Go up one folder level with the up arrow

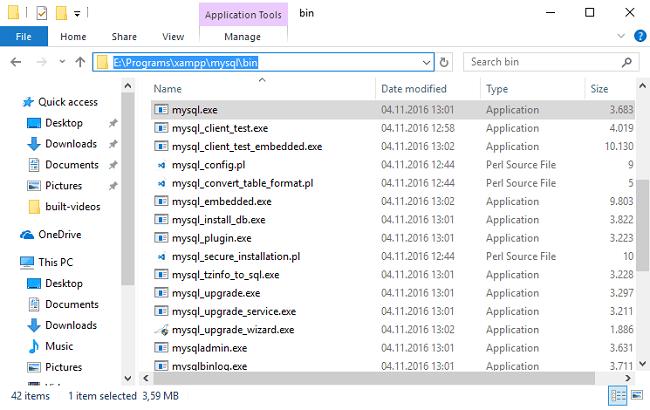[79, 62]
